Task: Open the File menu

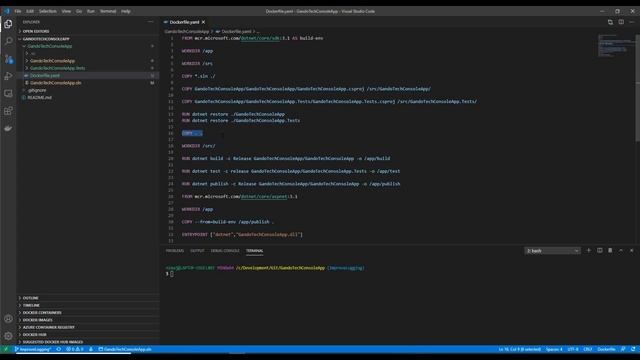Action: 18,11
